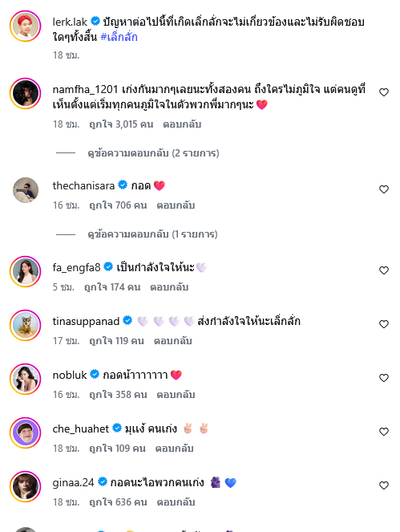
Task: Click the heart icon on nobluk's comment
Action: tap(384, 378)
